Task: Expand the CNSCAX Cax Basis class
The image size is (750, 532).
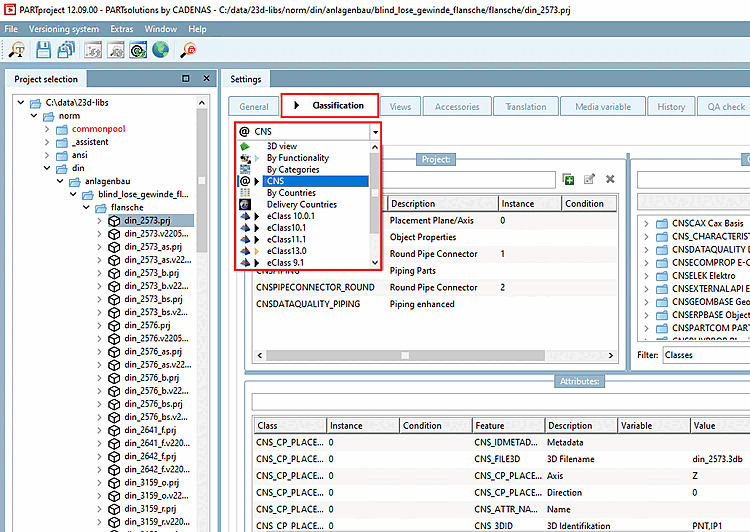Action: [646, 223]
